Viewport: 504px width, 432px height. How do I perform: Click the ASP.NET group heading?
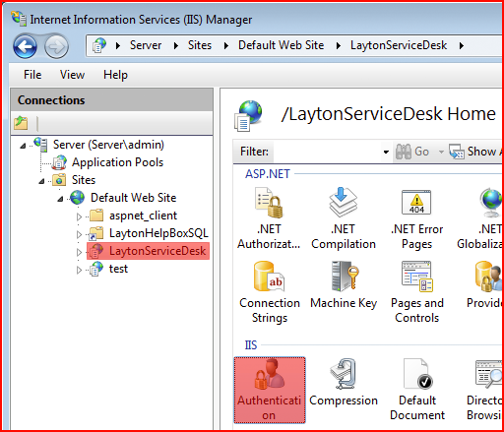tap(268, 174)
